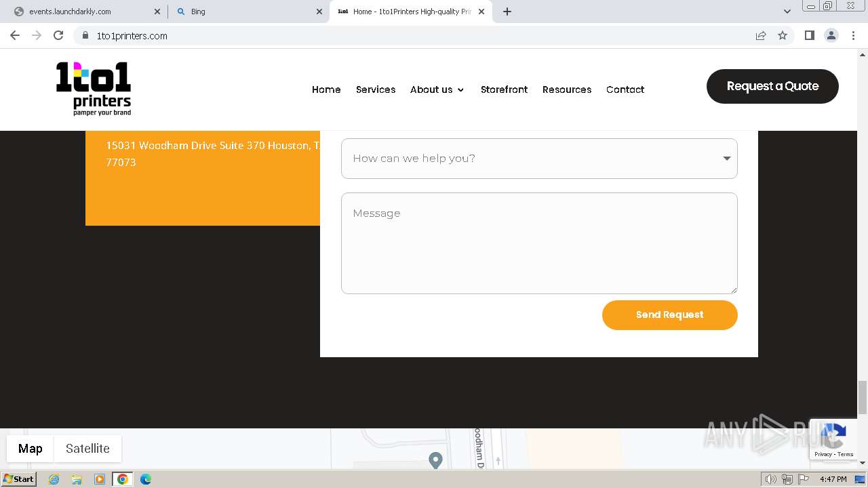Click the 1to1 printers logo
The width and height of the screenshot is (868, 488).
[x=94, y=89]
